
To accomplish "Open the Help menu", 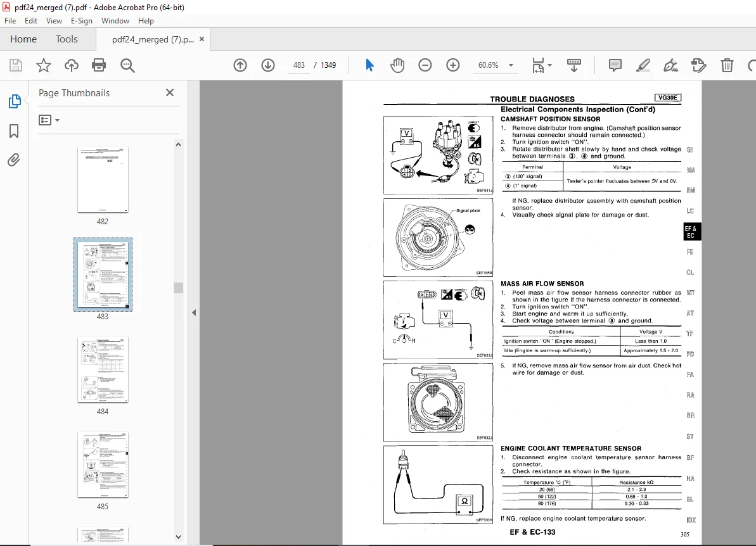I will tap(146, 21).
